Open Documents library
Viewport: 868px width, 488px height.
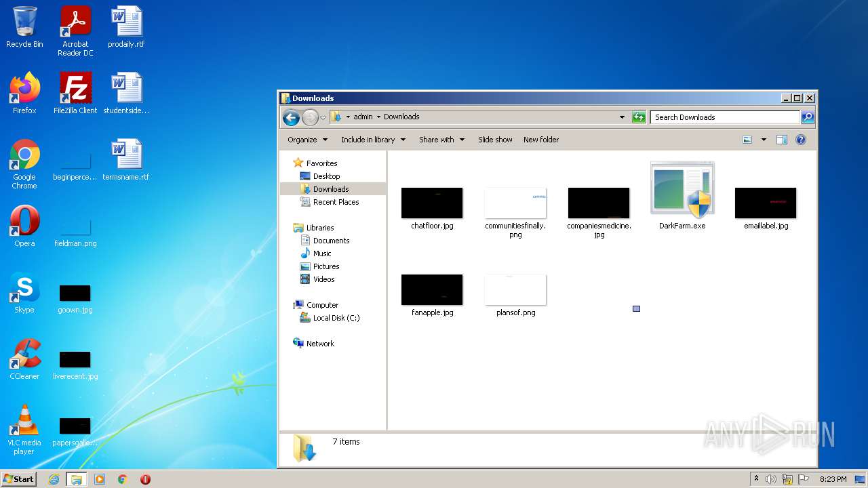[331, 241]
